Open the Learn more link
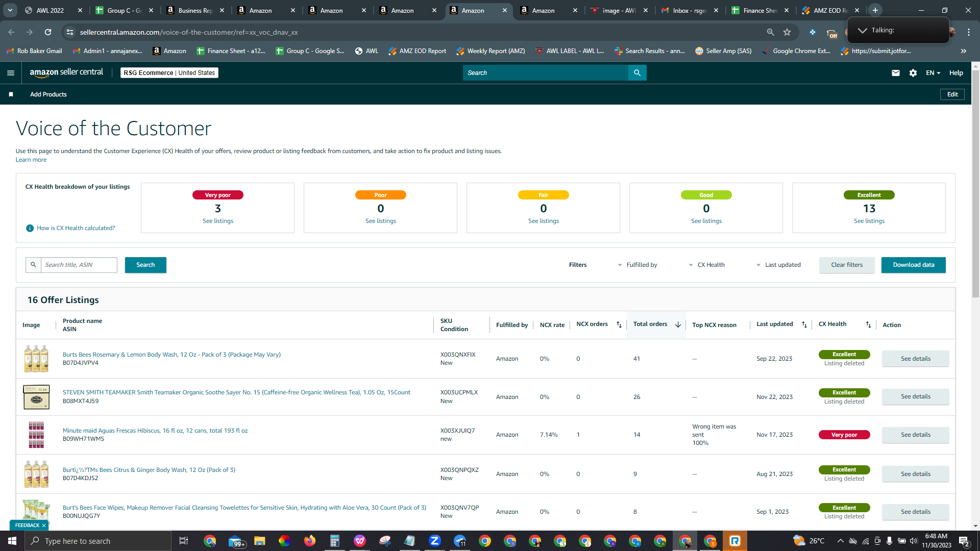Viewport: 980px width, 551px height. (31, 160)
